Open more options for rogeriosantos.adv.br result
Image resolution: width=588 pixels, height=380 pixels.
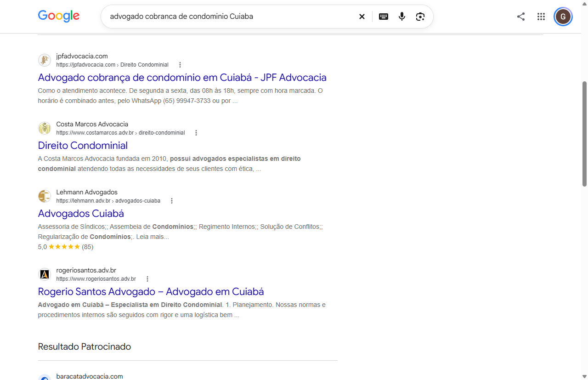[147, 279]
